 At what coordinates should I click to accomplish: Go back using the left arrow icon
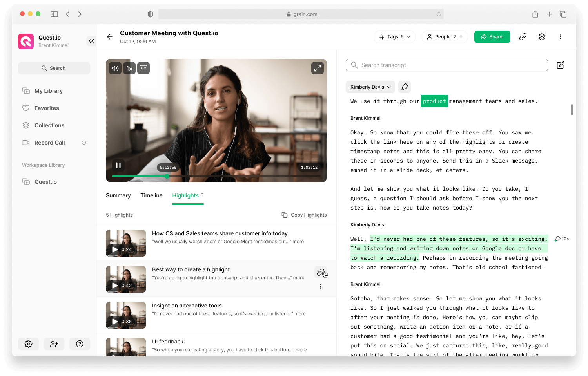[110, 37]
